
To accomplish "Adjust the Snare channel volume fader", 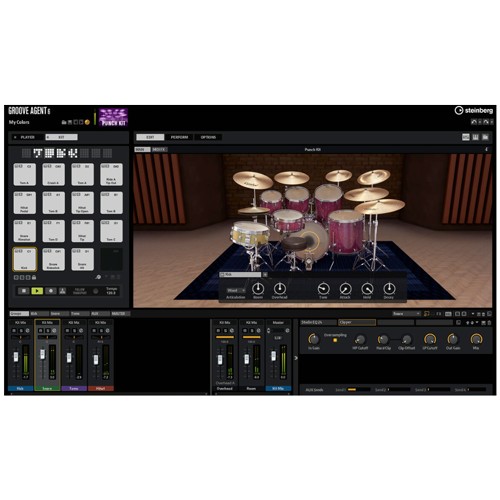I will click(x=43, y=354).
